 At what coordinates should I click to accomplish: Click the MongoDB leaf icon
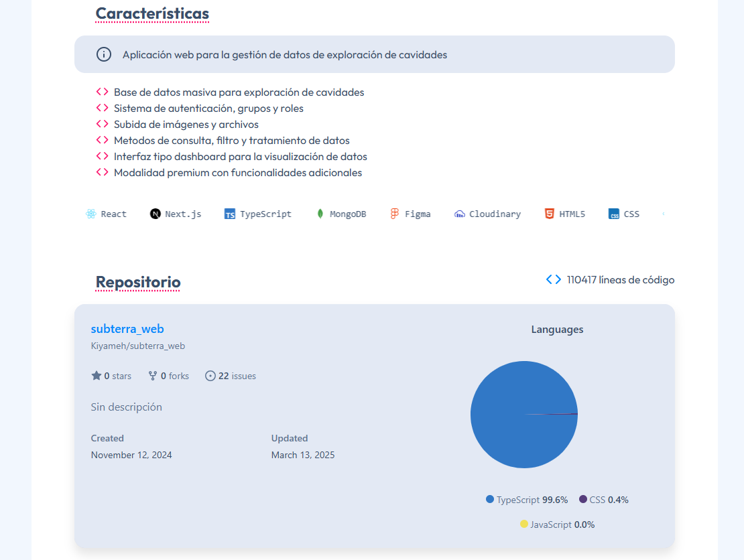point(320,214)
